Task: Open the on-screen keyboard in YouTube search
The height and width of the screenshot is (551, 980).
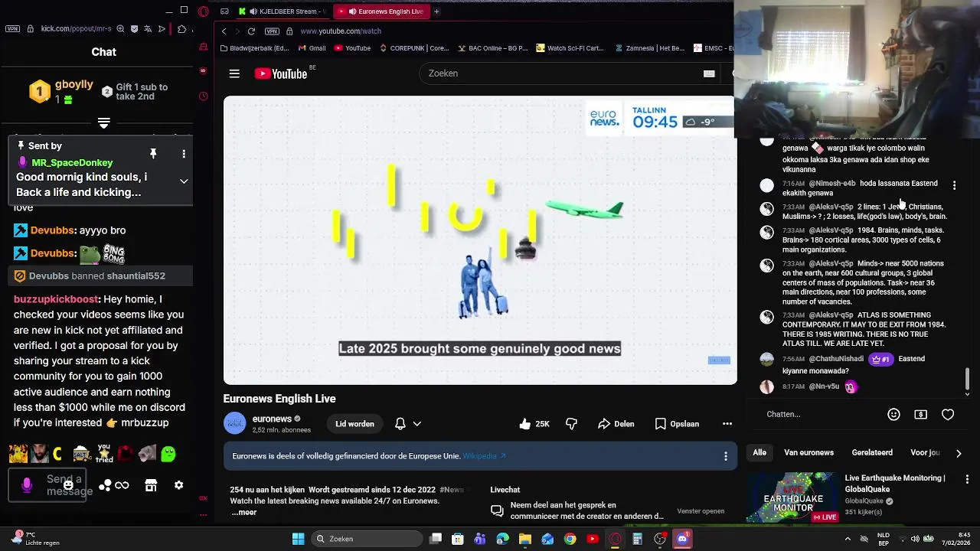Action: coord(709,73)
